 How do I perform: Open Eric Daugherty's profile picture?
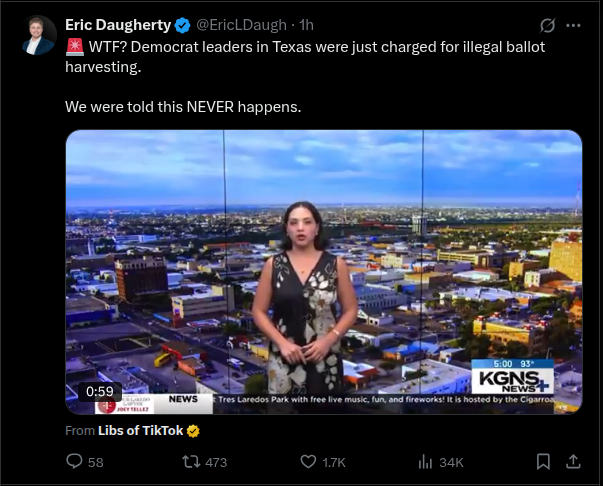pos(38,35)
